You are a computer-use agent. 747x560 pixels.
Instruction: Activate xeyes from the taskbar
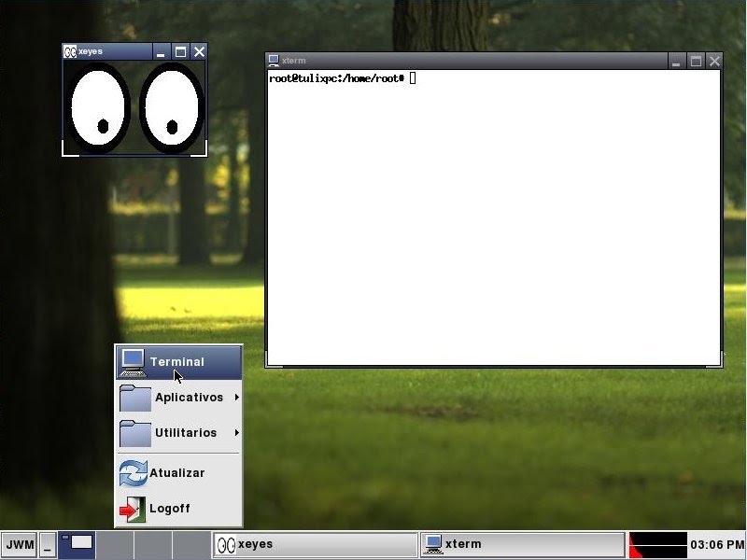click(315, 545)
